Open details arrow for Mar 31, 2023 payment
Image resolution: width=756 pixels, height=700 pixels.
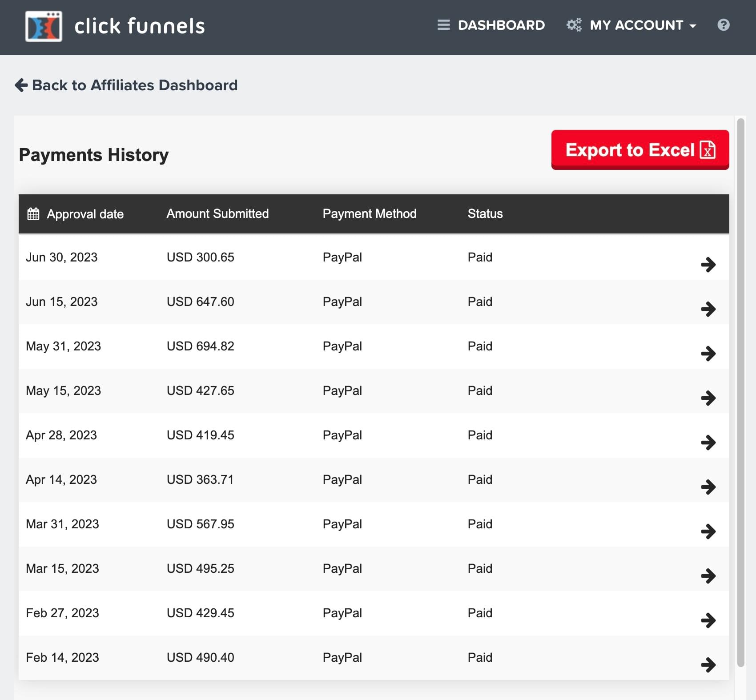tap(708, 531)
